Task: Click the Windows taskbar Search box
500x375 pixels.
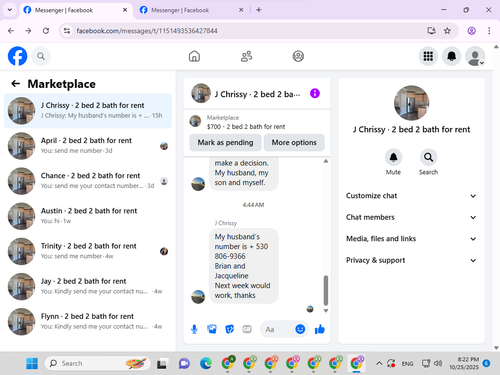Action: pos(97,363)
